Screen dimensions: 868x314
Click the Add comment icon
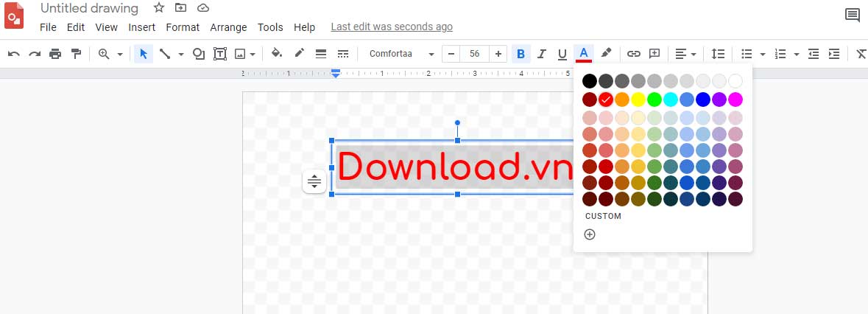tap(654, 54)
